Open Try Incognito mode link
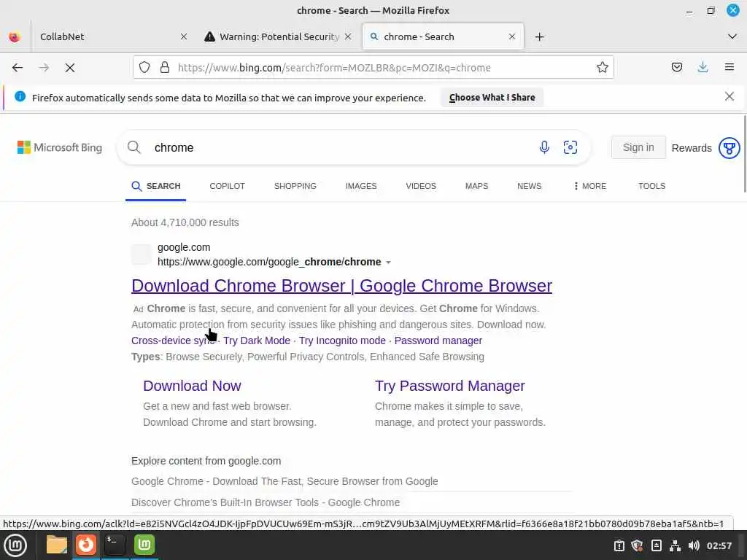 [x=342, y=341]
